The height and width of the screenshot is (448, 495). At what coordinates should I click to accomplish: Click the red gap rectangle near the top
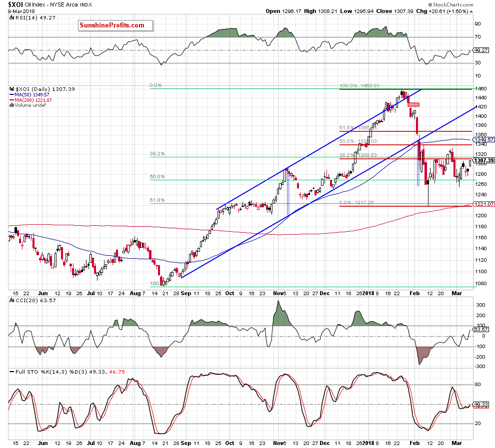(x=413, y=104)
